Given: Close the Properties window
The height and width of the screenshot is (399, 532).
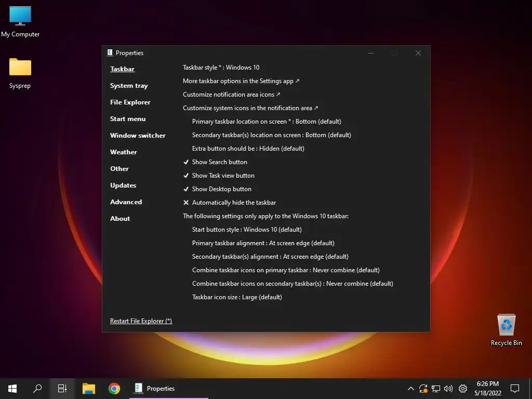Looking at the screenshot, I should pyautogui.click(x=418, y=53).
